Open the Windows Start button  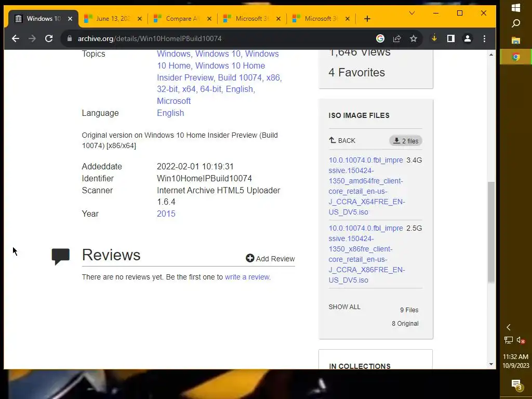pos(516,7)
